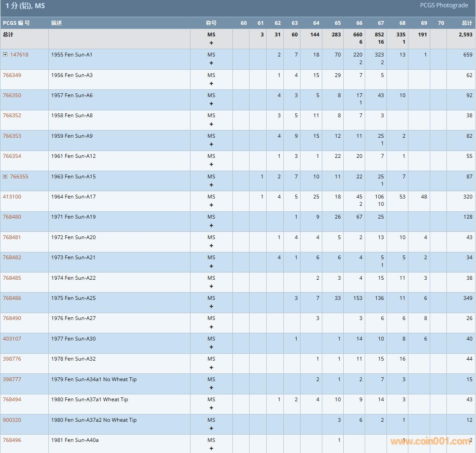Open the 768496 coin number link
476x453 pixels.
tap(12, 440)
